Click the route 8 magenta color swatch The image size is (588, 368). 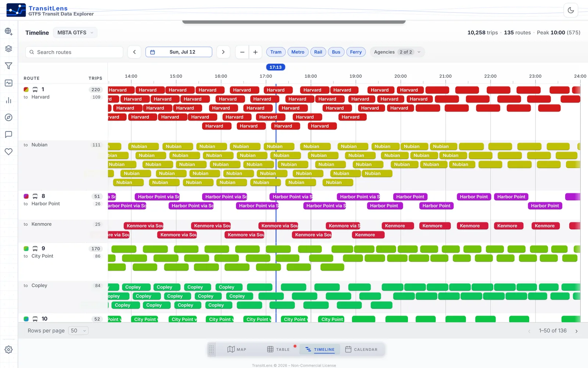pos(26,196)
